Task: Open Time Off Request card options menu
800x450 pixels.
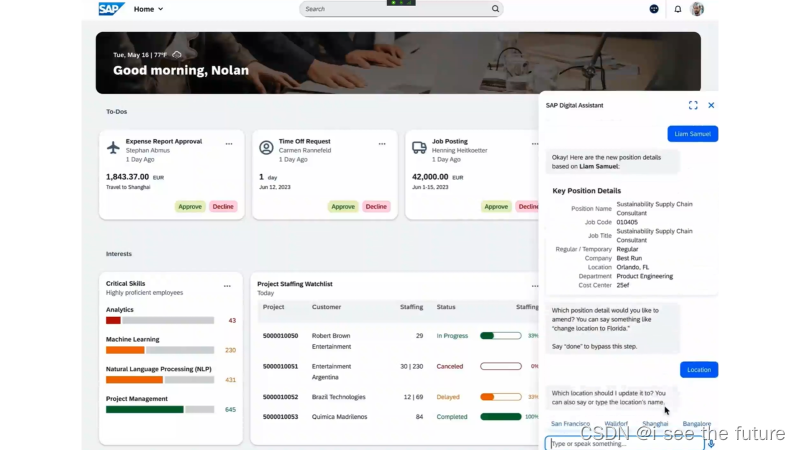Action: click(382, 144)
